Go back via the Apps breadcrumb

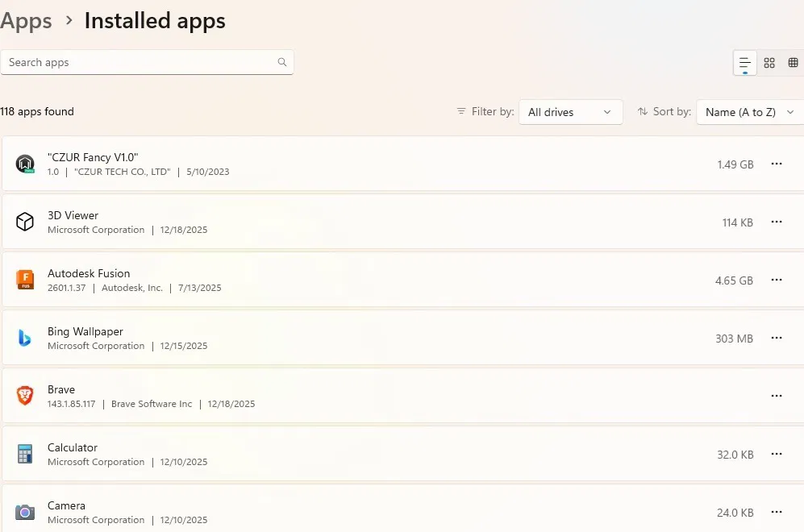click(26, 21)
